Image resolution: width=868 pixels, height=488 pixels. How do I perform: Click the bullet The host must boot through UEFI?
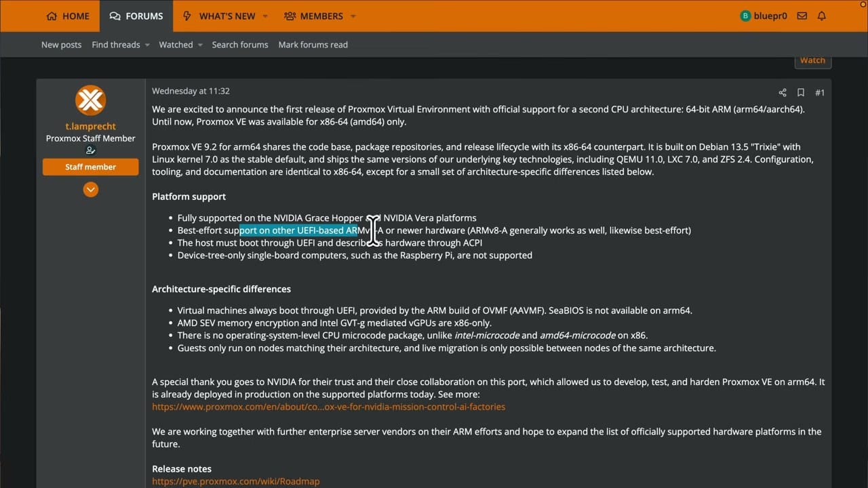330,243
